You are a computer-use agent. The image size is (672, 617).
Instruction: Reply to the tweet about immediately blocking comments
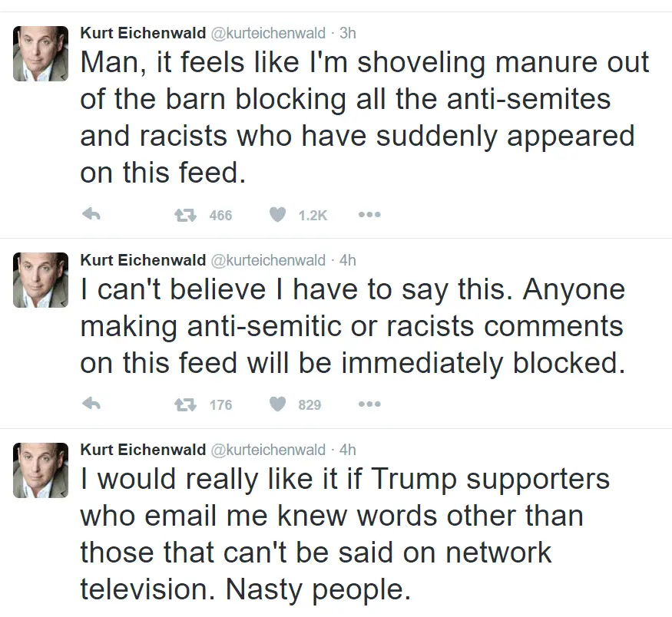(91, 404)
